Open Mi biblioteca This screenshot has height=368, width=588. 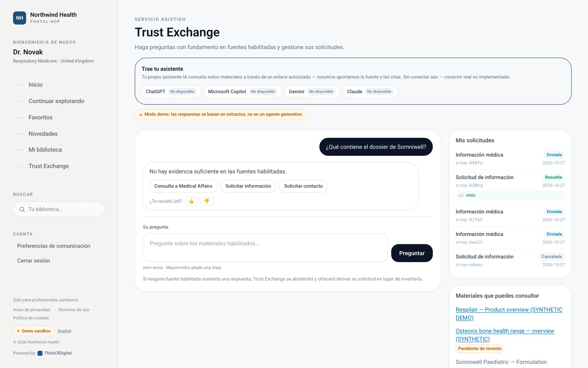coord(45,150)
